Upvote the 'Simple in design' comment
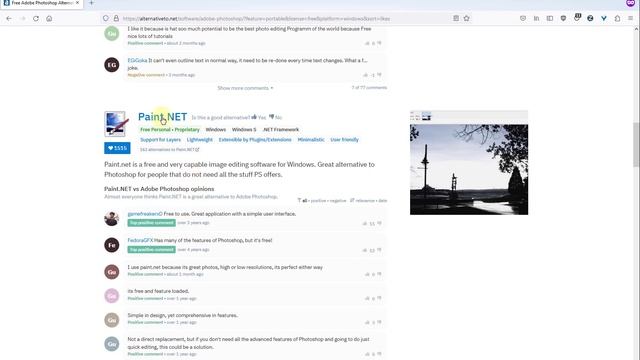Image resolution: width=640 pixels, height=360 pixels. pos(367,322)
